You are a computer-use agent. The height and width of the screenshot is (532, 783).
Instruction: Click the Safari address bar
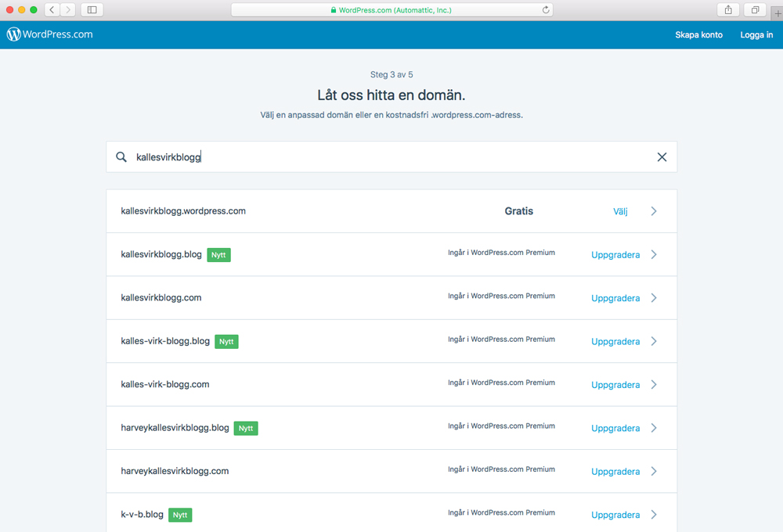tap(391, 10)
